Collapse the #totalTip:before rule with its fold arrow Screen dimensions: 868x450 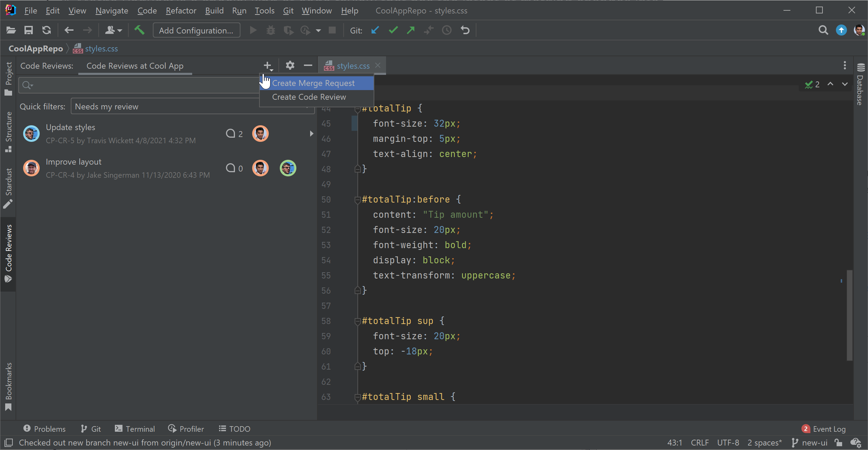coord(357,199)
